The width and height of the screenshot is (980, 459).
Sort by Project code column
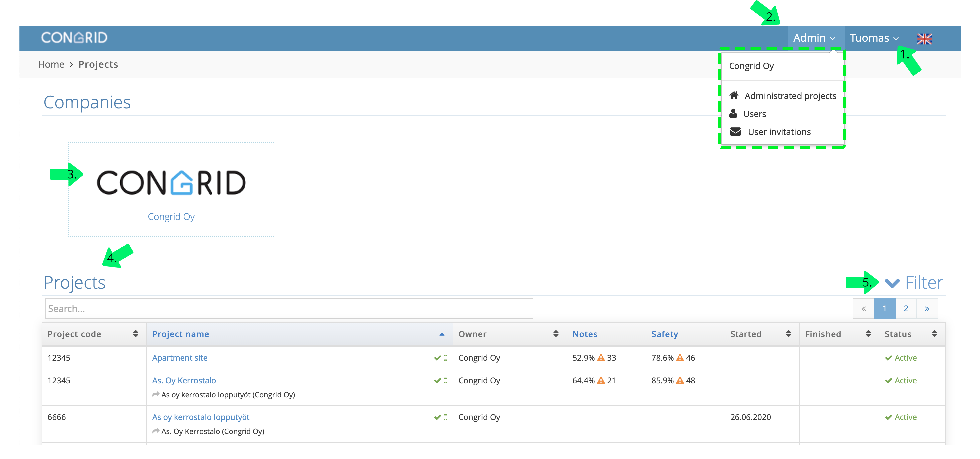tap(94, 334)
